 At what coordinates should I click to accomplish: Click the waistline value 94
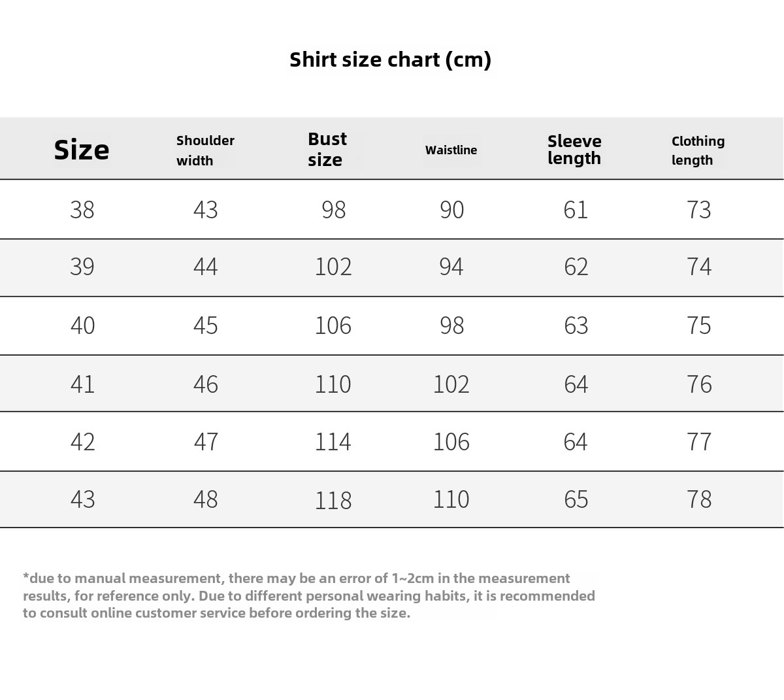pos(451,267)
